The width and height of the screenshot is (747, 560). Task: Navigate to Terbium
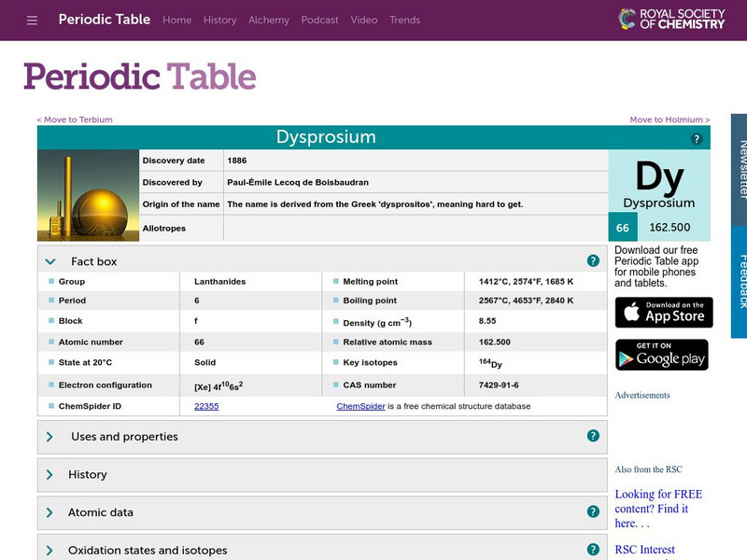[74, 119]
